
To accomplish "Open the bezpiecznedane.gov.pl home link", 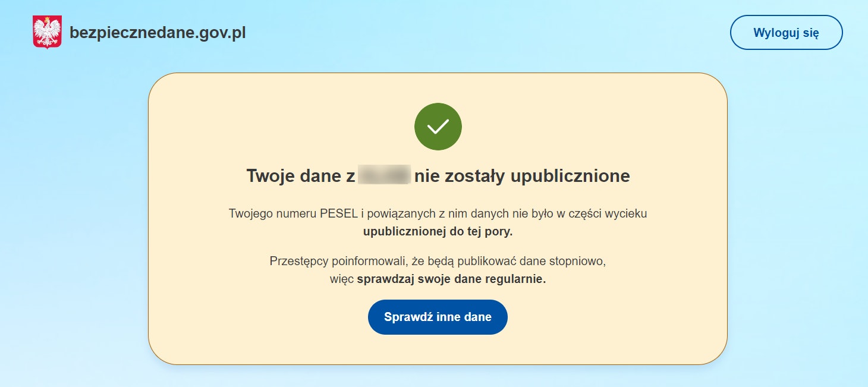I will click(x=158, y=33).
